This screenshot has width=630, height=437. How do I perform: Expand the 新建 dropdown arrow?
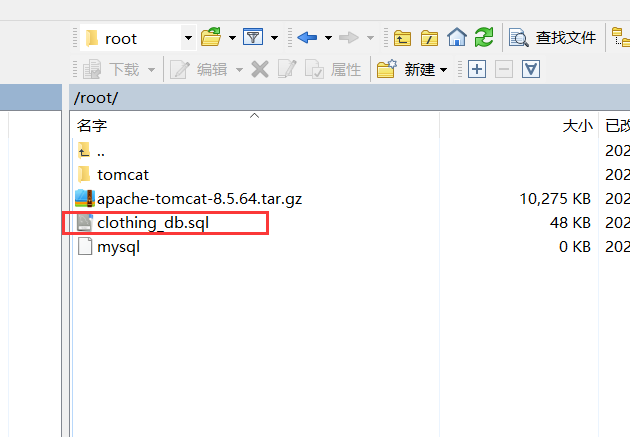[444, 70]
